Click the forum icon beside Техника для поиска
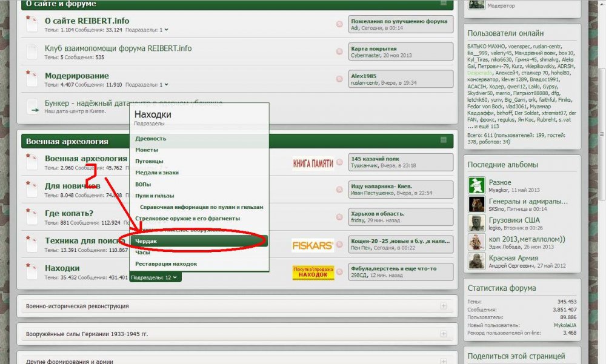The height and width of the screenshot is (364, 606). [32, 244]
